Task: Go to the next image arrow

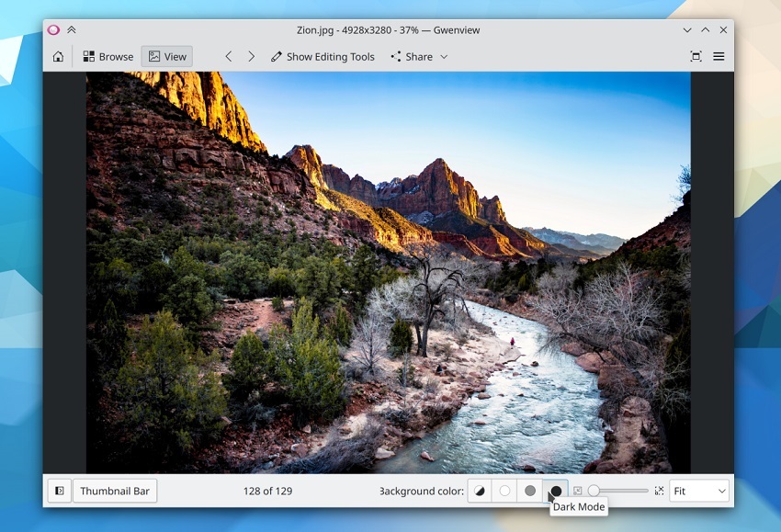Action: [251, 57]
